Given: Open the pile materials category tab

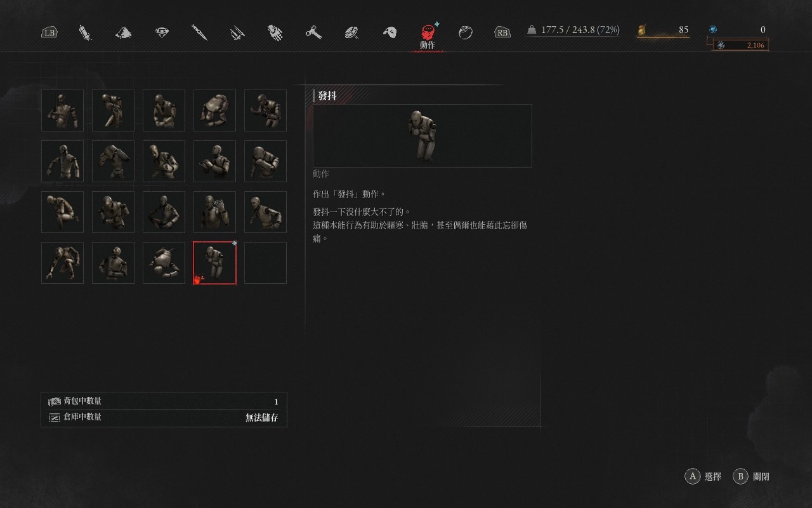Looking at the screenshot, I should (124, 32).
